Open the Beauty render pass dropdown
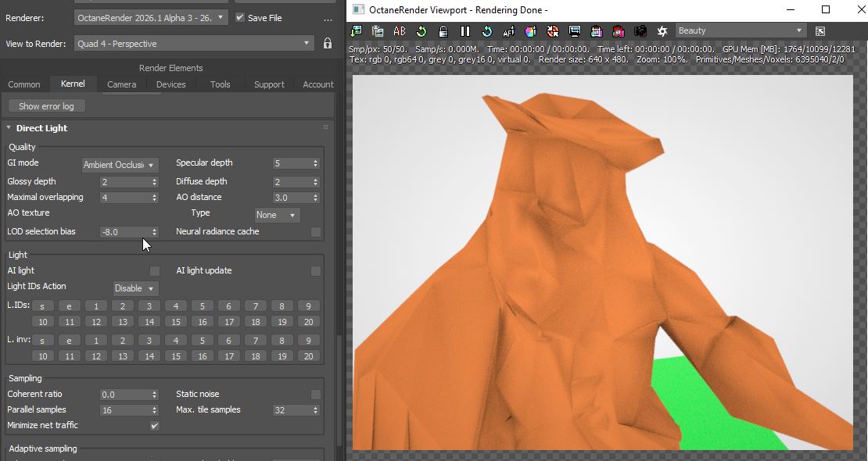The height and width of the screenshot is (461, 868). [741, 31]
